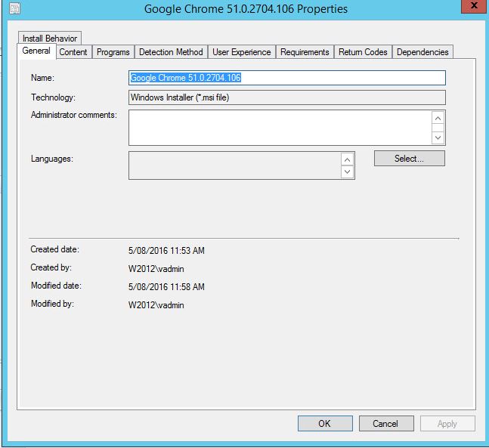Close the Properties dialog with X
The image size is (489, 448).
click(474, 6)
